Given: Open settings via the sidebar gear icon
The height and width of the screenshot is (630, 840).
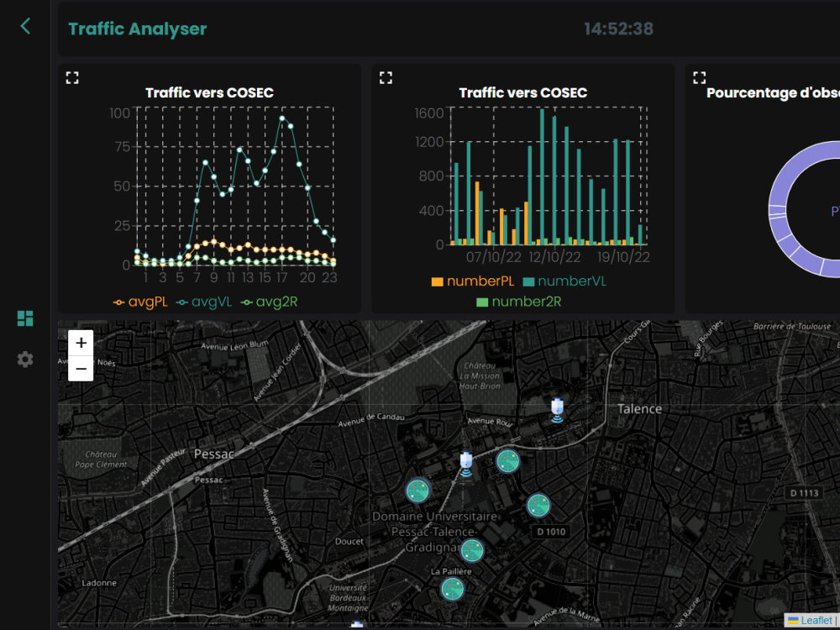Looking at the screenshot, I should pyautogui.click(x=25, y=360).
